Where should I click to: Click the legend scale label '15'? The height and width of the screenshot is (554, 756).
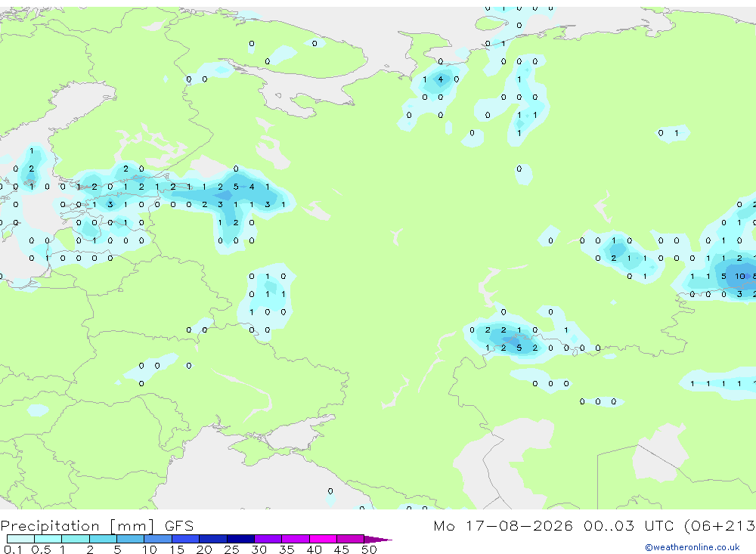pos(176,549)
